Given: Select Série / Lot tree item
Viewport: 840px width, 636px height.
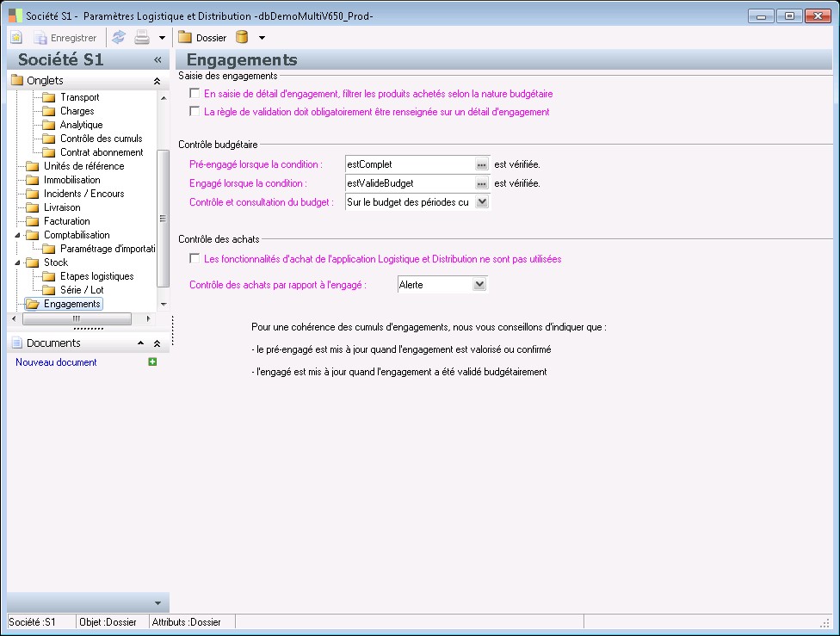Looking at the screenshot, I should click(x=82, y=290).
